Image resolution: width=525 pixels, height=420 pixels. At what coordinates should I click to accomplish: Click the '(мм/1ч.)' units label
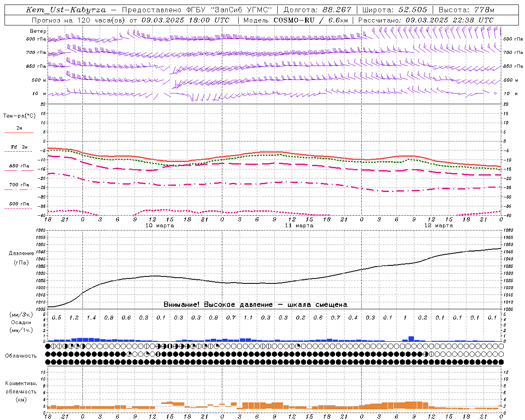[21, 330]
